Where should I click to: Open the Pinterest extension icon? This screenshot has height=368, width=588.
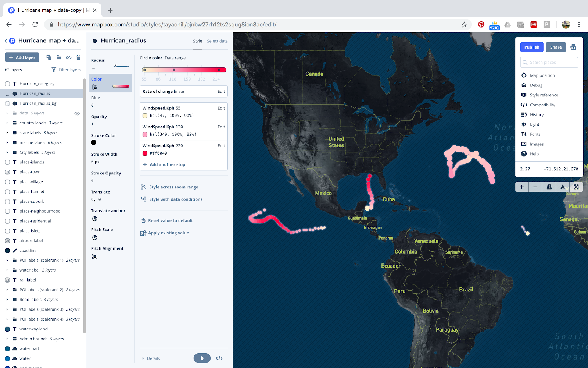pos(481,25)
